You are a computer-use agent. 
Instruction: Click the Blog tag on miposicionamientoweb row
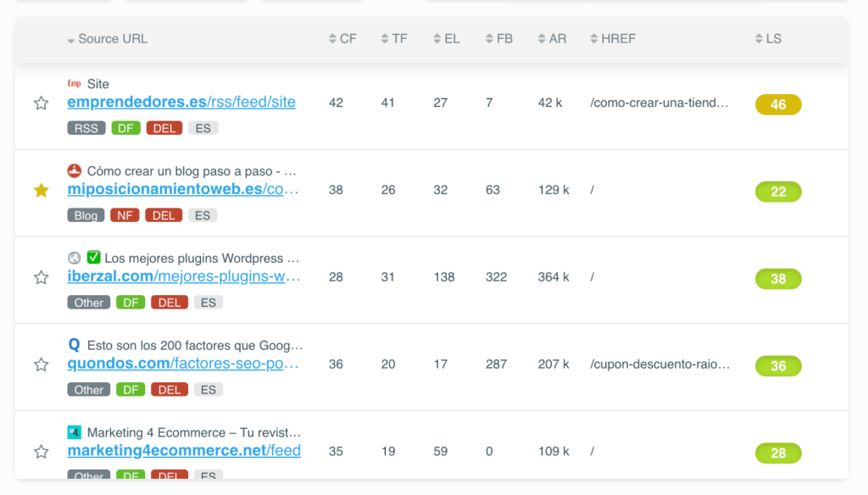click(x=86, y=215)
